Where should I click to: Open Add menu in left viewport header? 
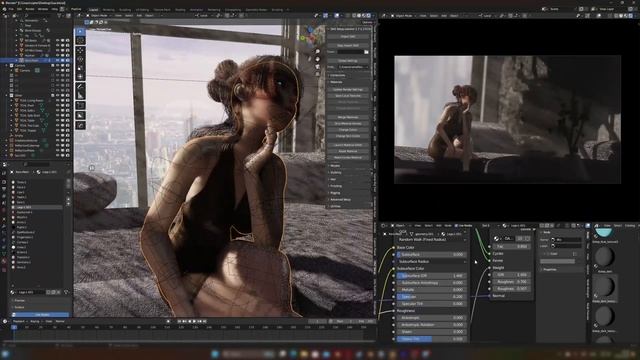(139, 16)
